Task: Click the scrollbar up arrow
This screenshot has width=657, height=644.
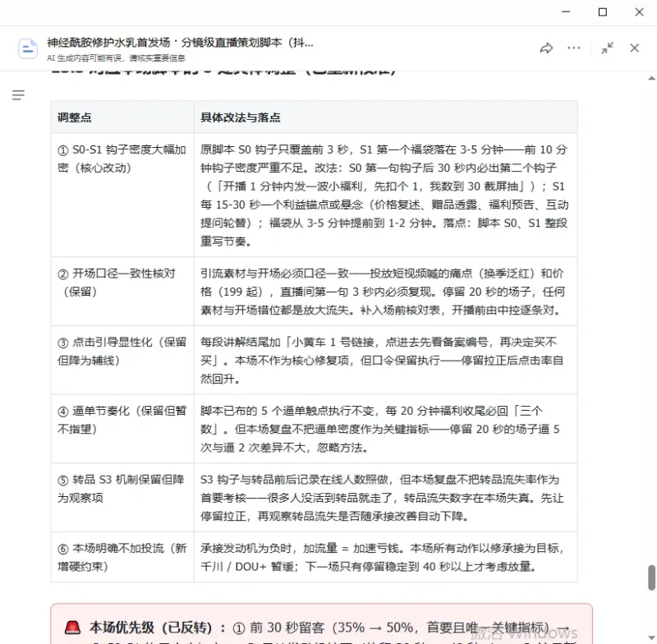Action: pos(651,78)
